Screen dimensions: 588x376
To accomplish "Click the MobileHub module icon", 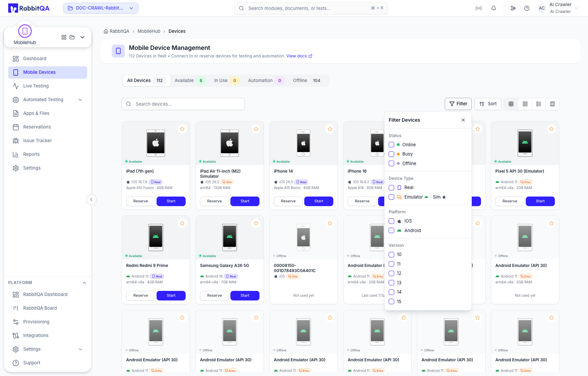I will pyautogui.click(x=25, y=31).
